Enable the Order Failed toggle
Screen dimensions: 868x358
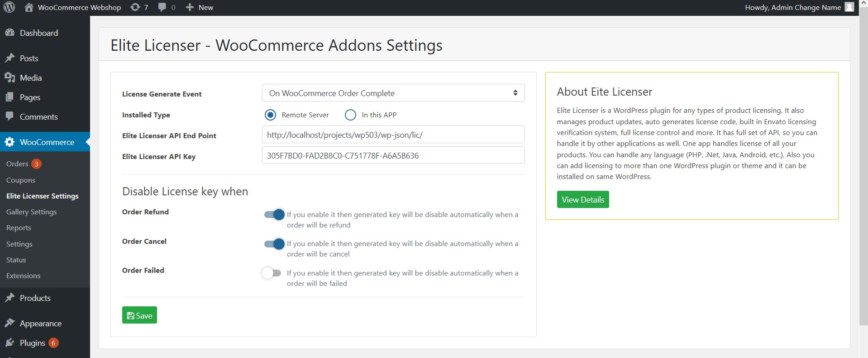(x=272, y=273)
